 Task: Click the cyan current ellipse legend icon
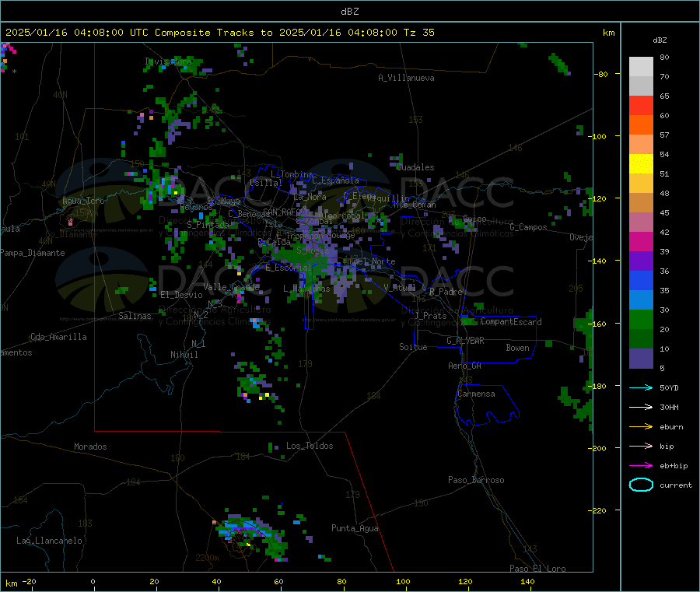tap(641, 485)
